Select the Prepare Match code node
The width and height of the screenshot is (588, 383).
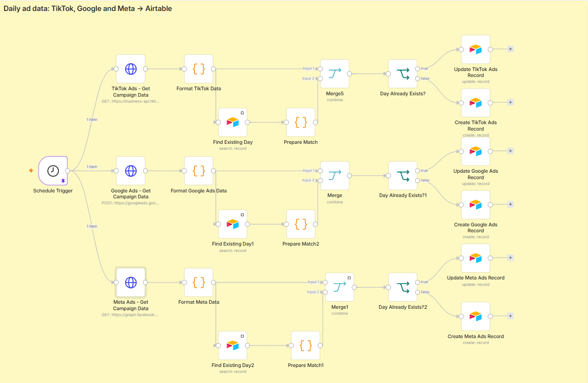[300, 122]
